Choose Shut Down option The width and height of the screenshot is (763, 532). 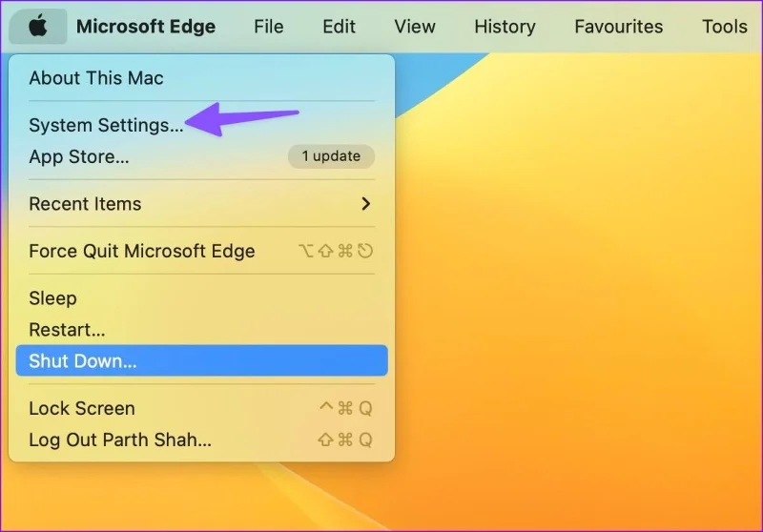[201, 360]
